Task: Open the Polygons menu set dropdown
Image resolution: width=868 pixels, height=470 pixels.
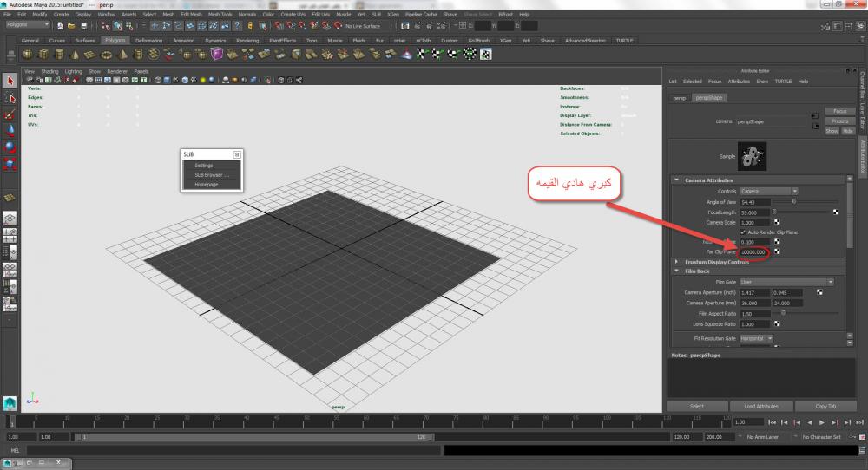Action: point(28,25)
